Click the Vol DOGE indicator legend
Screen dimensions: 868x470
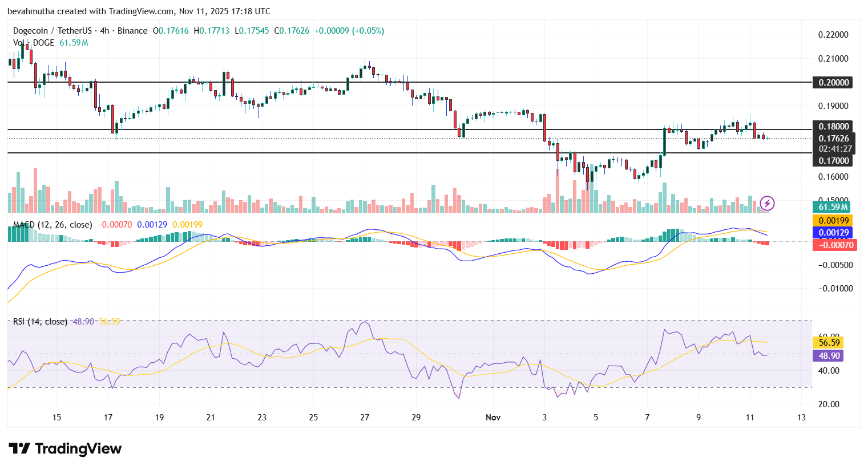point(33,43)
